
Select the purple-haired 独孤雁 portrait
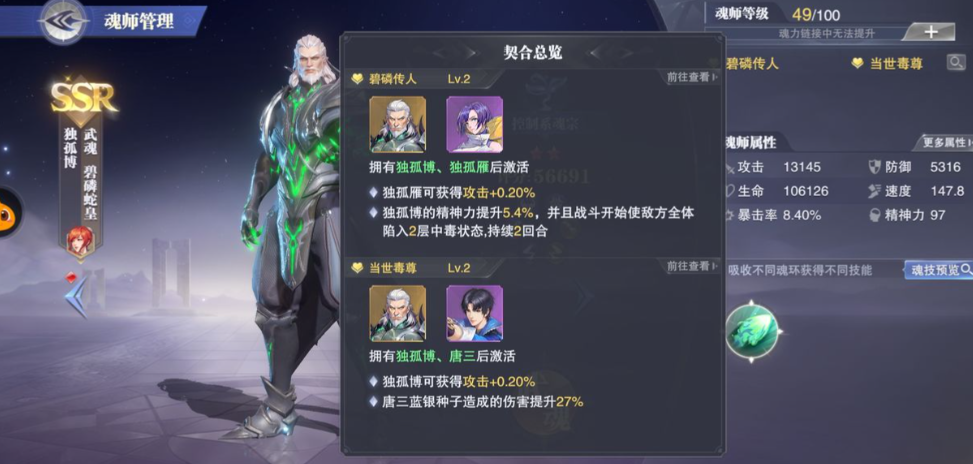click(475, 124)
